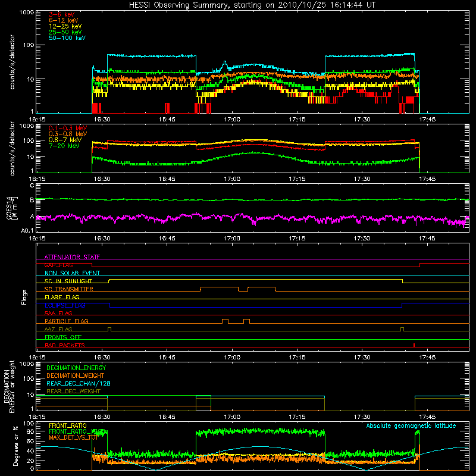This screenshot has width=476, height=476.
Task: Click the bad packets red marker spike
Action: click(414, 345)
